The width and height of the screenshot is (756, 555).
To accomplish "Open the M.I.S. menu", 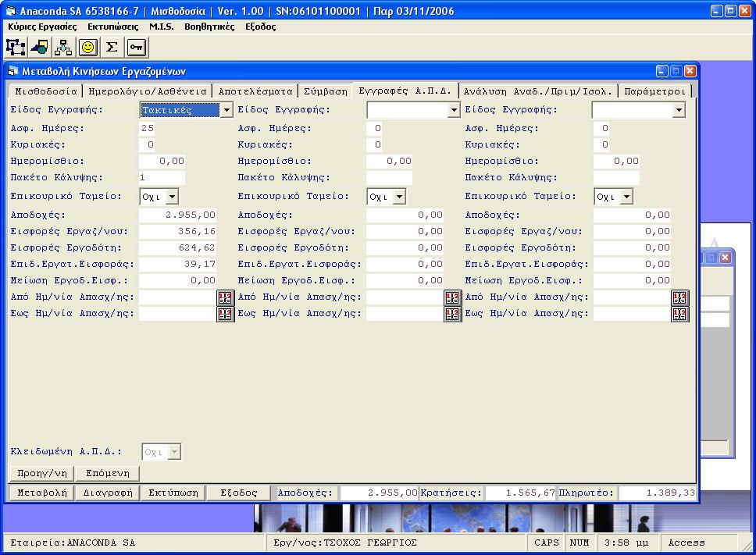I will click(161, 27).
